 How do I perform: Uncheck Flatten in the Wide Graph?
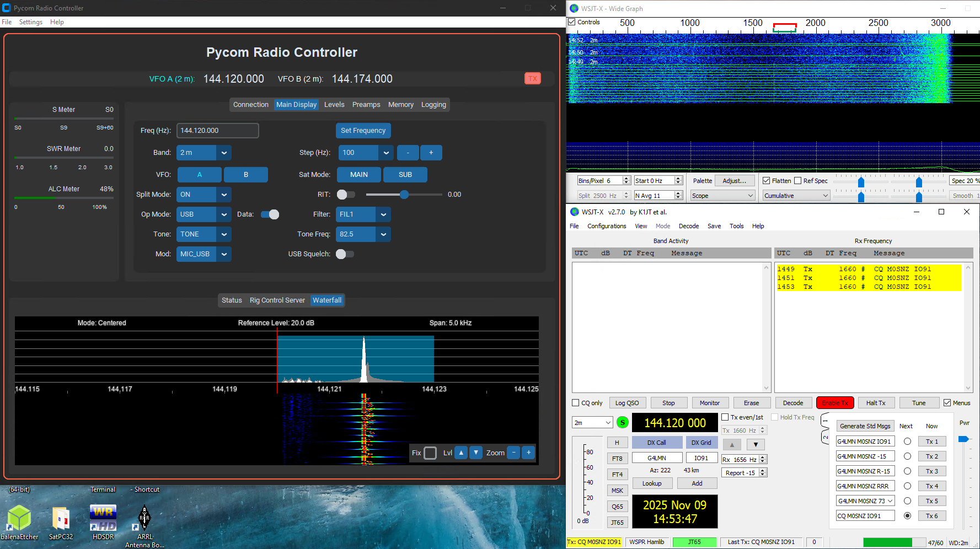(766, 180)
